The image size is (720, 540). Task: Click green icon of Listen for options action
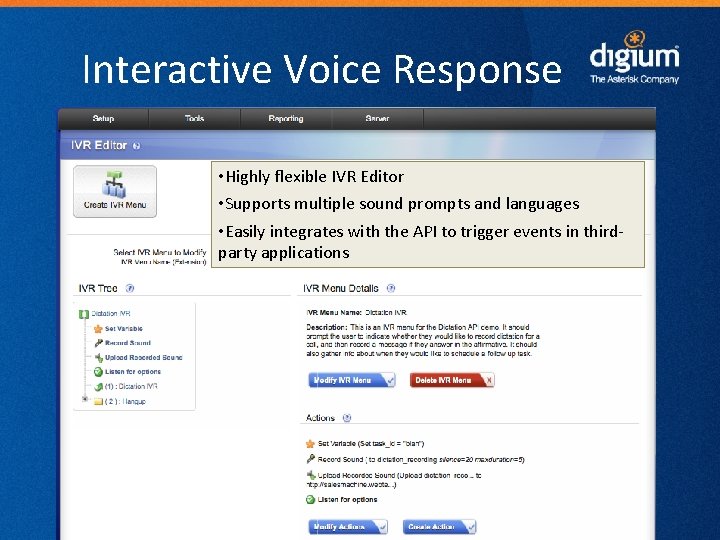click(310, 500)
